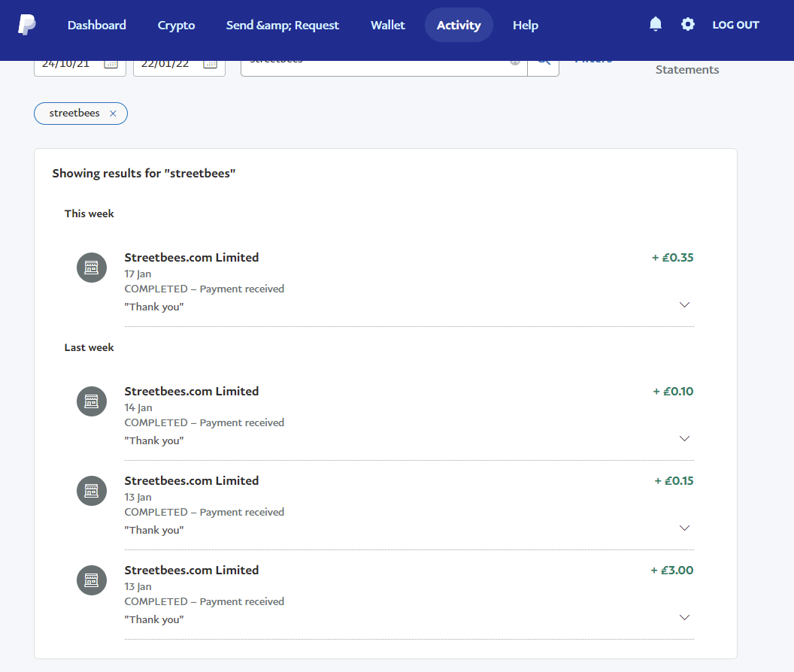Click the merchant icon for the £3.00 payment
This screenshot has width=794, height=672.
[x=92, y=580]
